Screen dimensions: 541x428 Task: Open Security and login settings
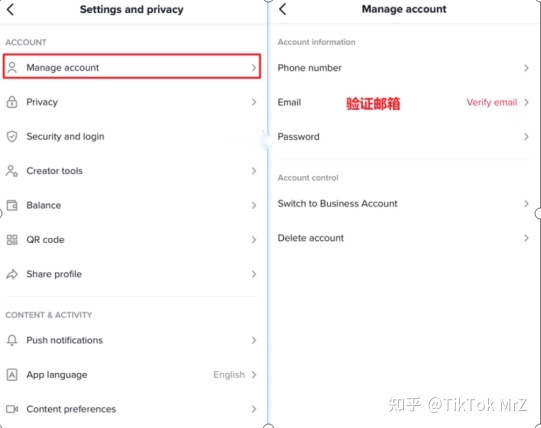click(132, 136)
